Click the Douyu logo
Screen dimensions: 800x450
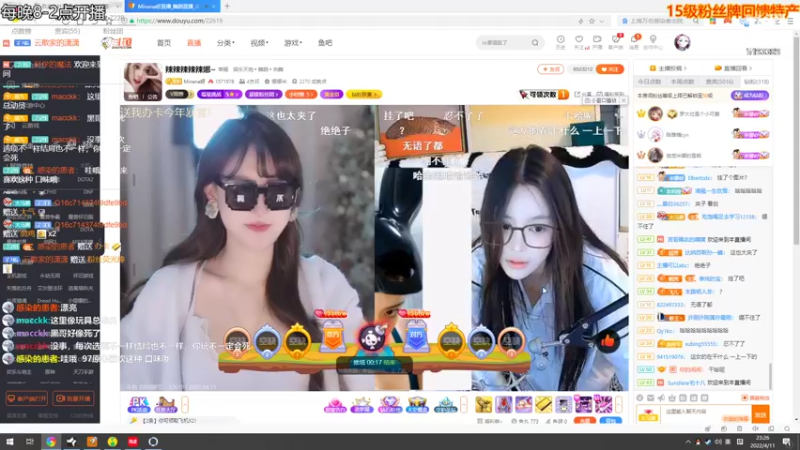(117, 43)
